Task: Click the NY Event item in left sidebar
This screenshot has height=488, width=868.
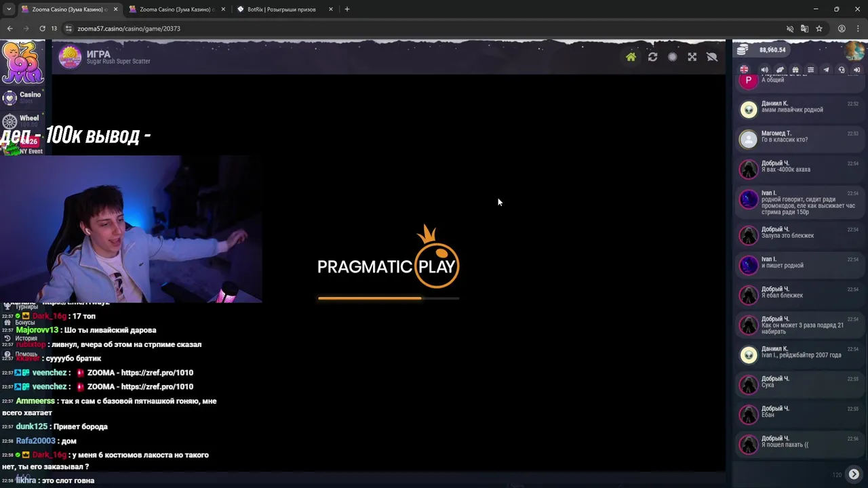Action: [22, 145]
